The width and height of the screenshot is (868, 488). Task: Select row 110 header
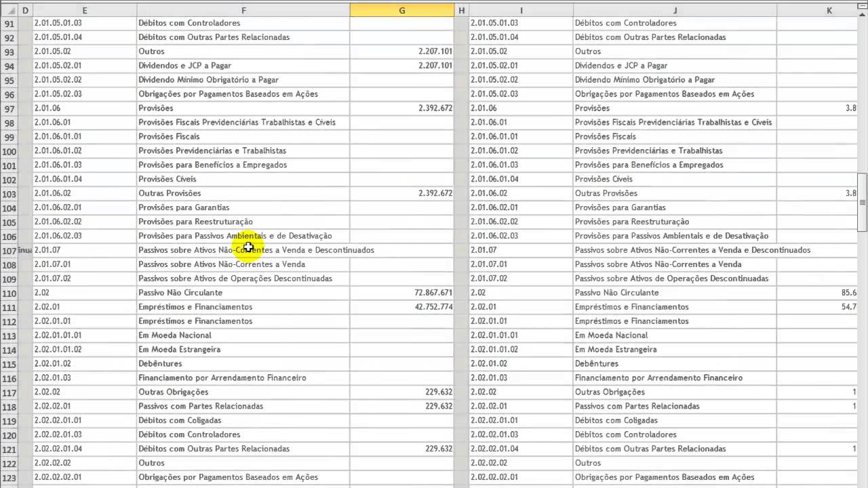click(9, 293)
